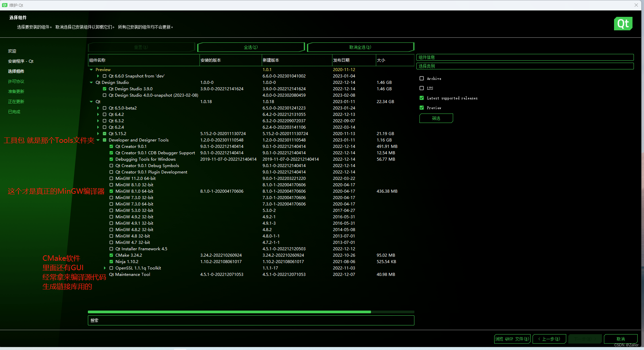
Task: Sort by 大小 column header
Action: [x=395, y=60]
